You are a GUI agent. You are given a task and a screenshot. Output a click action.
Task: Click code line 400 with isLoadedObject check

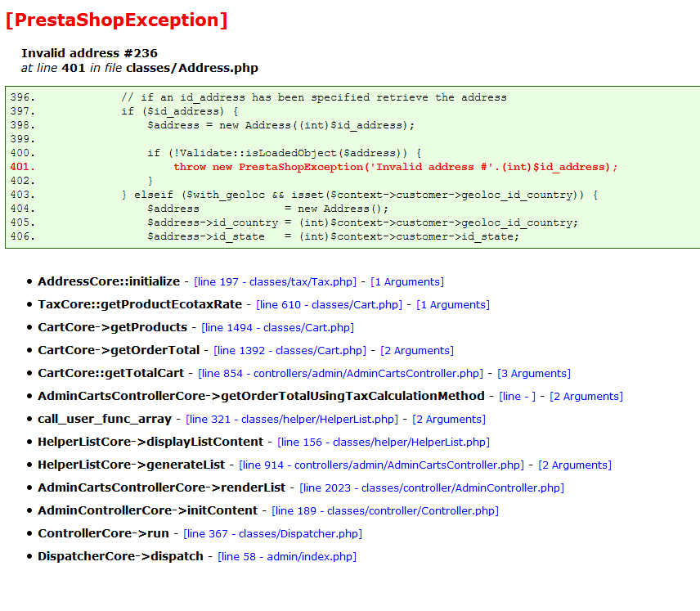click(x=285, y=153)
